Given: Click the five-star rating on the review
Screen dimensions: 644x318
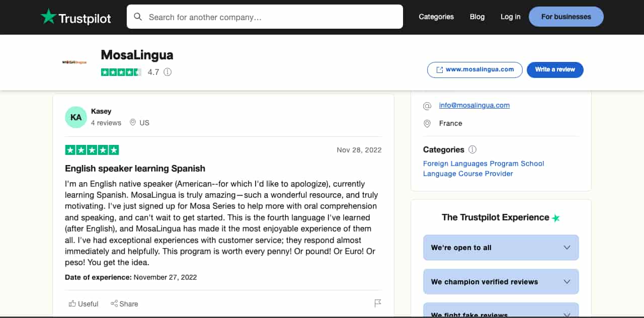Looking at the screenshot, I should [92, 150].
